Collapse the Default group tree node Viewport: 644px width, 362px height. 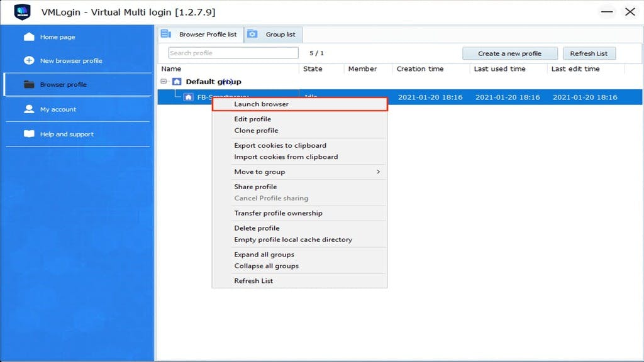(164, 81)
